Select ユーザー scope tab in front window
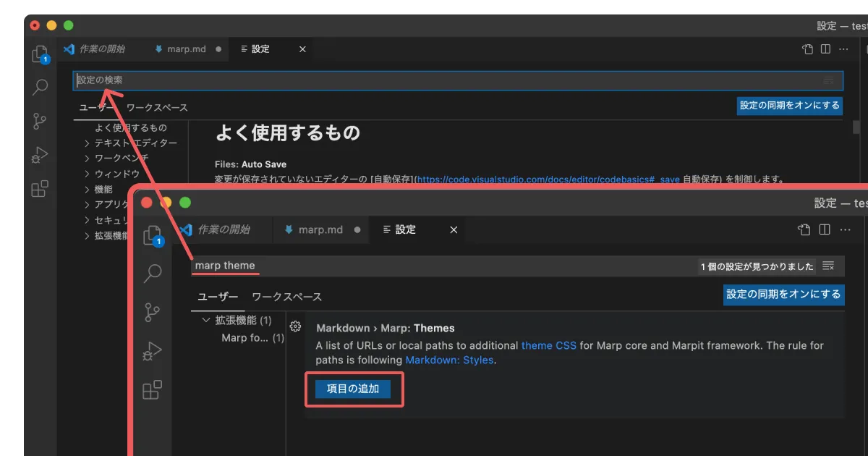This screenshot has width=868, height=456. click(218, 297)
